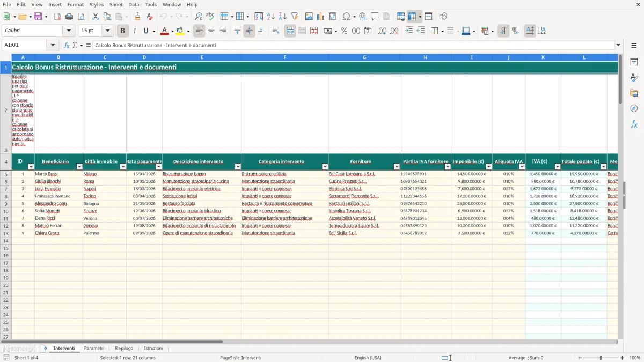Apply the red font color

165,31
